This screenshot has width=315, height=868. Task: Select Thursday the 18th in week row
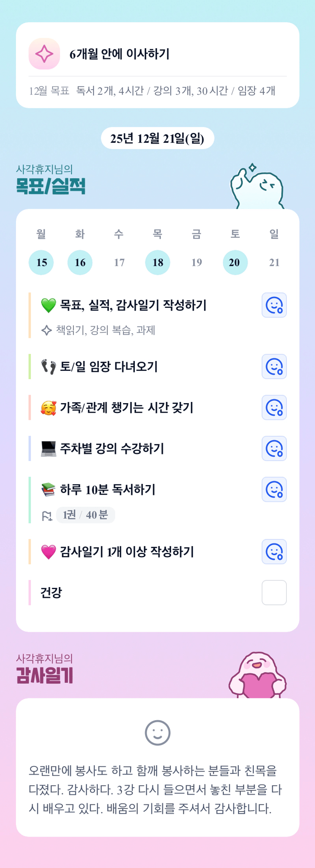click(158, 263)
